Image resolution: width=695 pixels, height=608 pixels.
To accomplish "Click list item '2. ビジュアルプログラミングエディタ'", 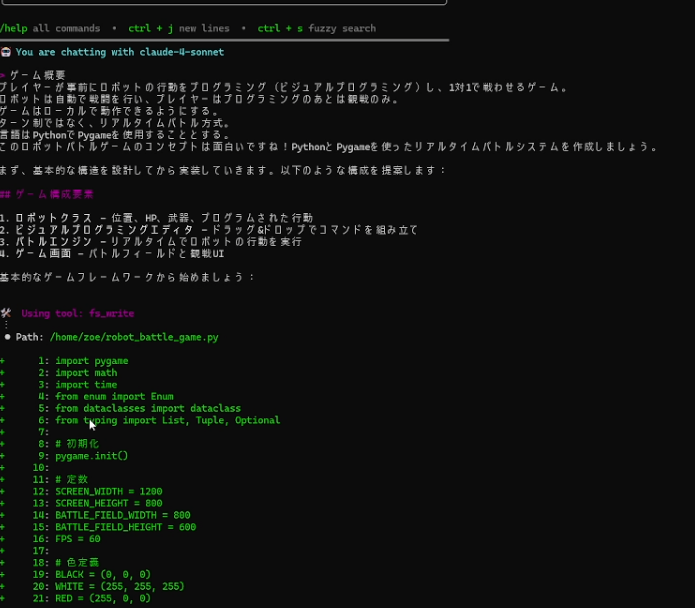I will [209, 230].
